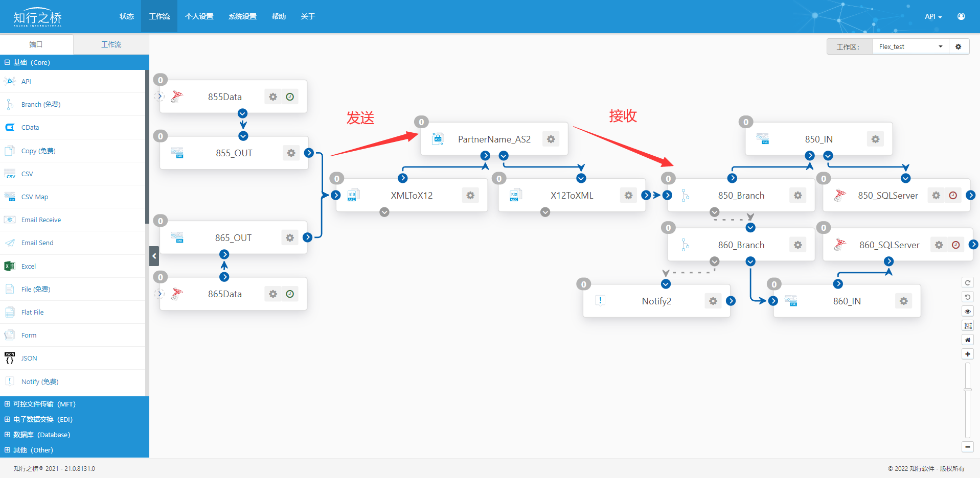Expand gray chevron under XMLToX12 node
980x478 pixels.
pyautogui.click(x=384, y=212)
